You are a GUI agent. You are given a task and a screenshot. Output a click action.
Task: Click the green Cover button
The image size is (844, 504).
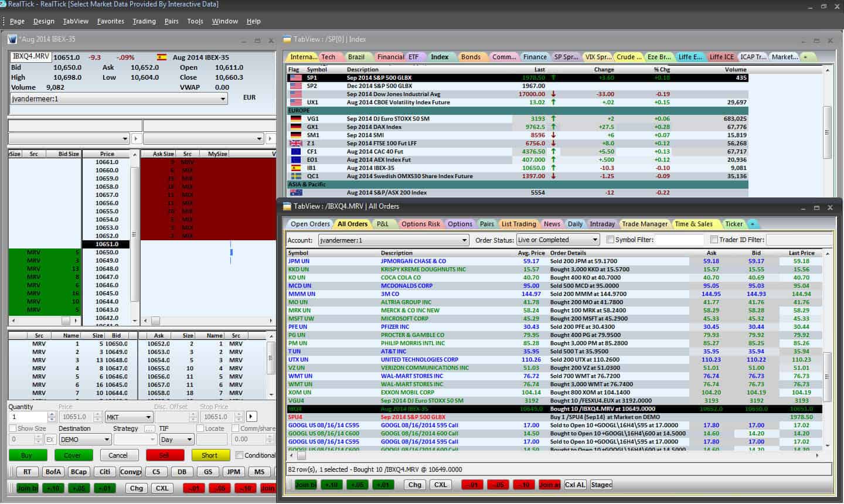tap(73, 455)
